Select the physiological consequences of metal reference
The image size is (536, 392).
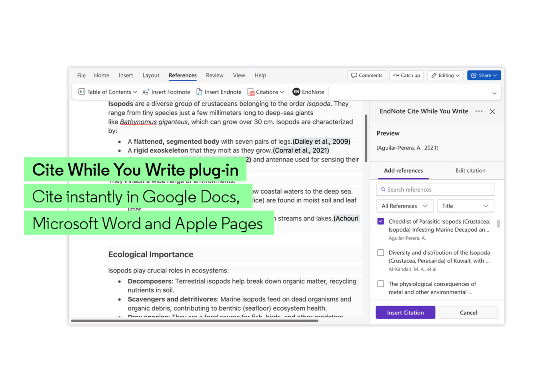tap(380, 284)
